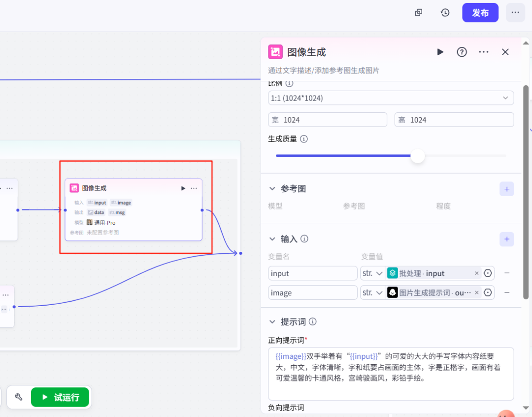Open the top bar more options menu
The height and width of the screenshot is (417, 532).
click(515, 12)
